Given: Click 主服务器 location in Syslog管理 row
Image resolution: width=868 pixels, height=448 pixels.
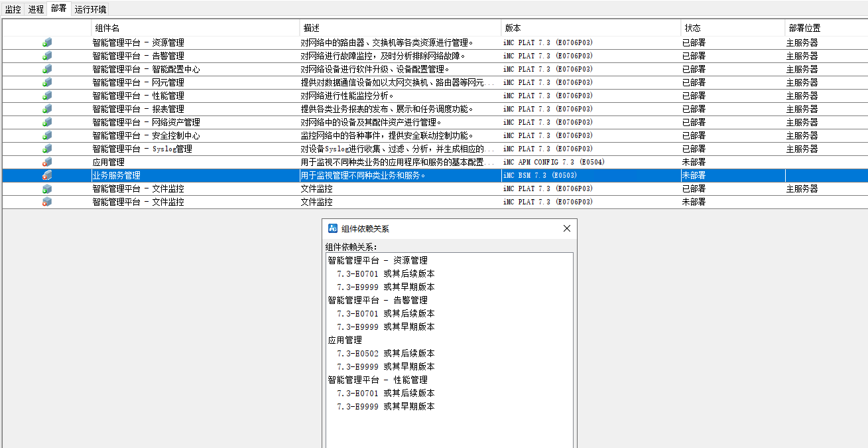Looking at the screenshot, I should click(x=802, y=149).
